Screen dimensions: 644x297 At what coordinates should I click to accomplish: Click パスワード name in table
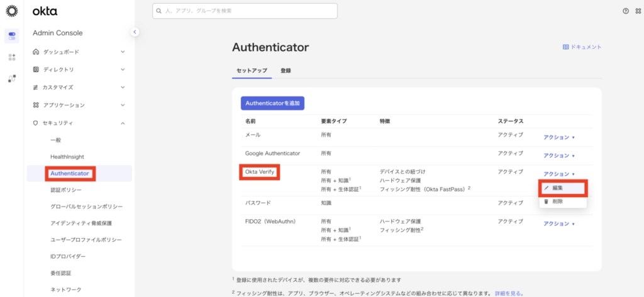258,203
